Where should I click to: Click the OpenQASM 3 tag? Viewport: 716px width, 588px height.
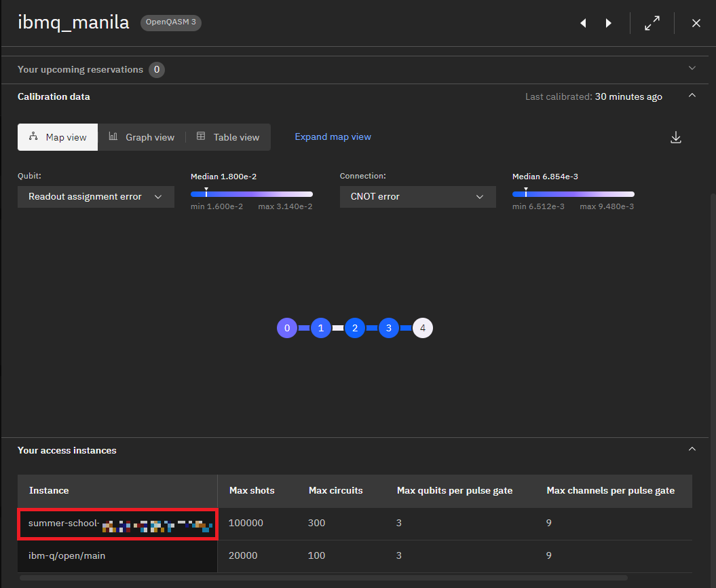click(171, 22)
